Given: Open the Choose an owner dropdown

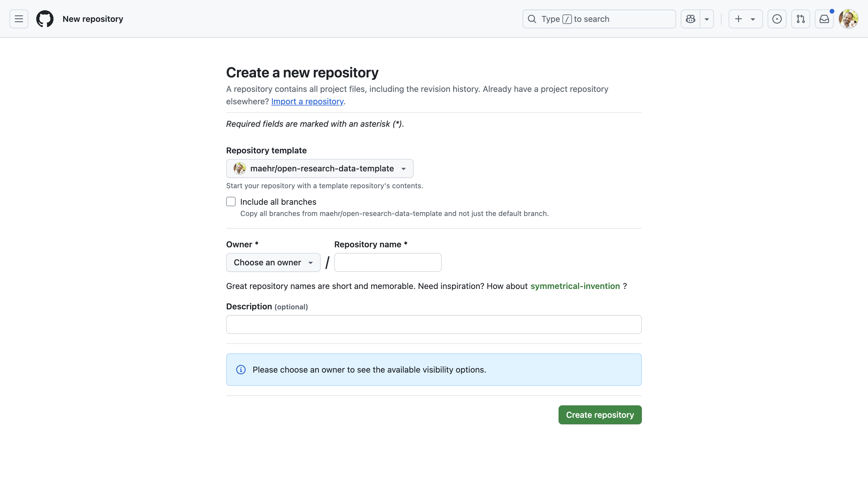Looking at the screenshot, I should pos(273,262).
